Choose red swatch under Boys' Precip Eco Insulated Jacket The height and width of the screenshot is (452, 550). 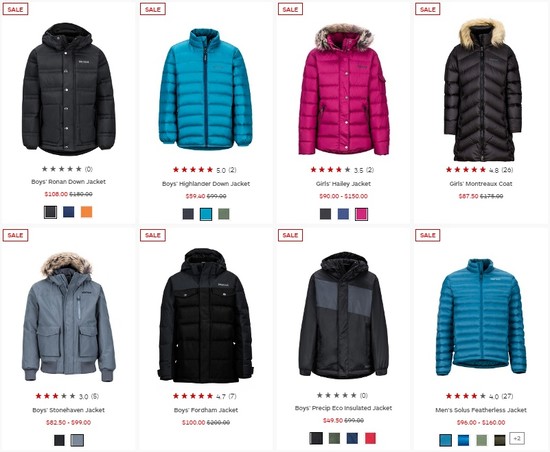coord(370,438)
